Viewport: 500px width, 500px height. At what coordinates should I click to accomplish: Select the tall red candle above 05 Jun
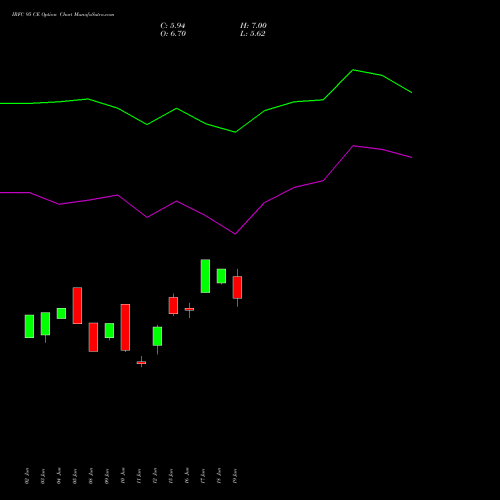pos(77,305)
